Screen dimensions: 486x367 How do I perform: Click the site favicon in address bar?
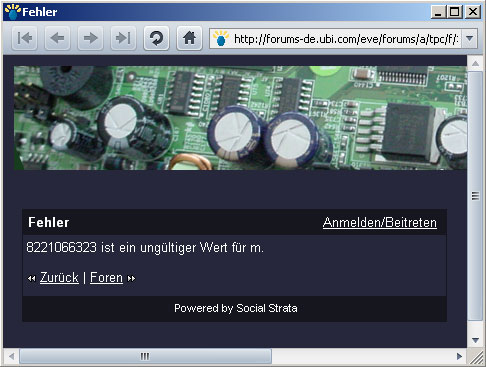[x=221, y=38]
